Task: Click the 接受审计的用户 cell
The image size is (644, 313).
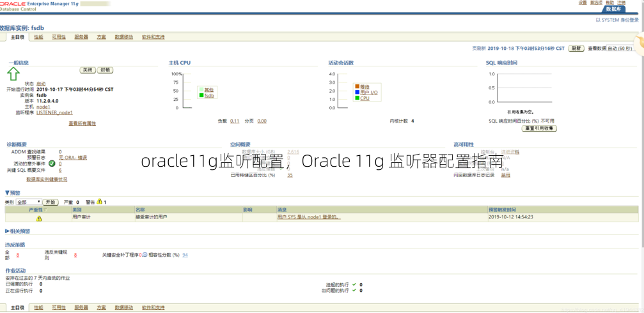Action: (152, 217)
